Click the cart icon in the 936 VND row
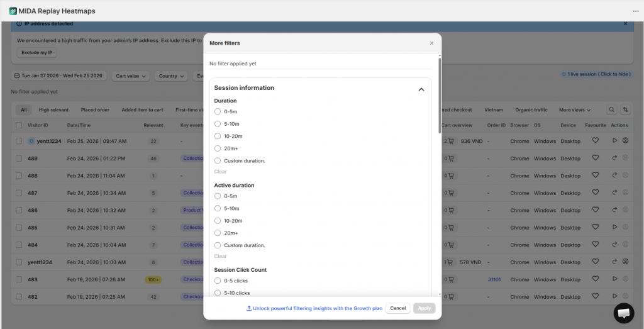Screen dimensions: 644x329 pyautogui.click(x=451, y=141)
